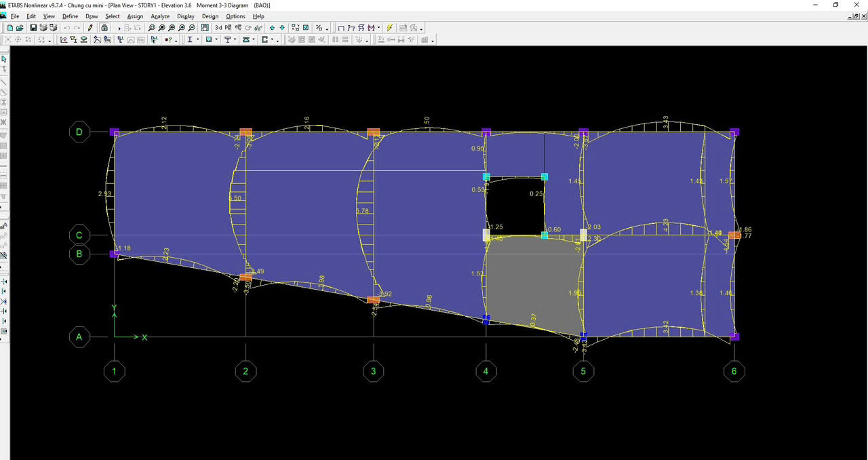Show undeformed shape frame icon

tap(341, 28)
